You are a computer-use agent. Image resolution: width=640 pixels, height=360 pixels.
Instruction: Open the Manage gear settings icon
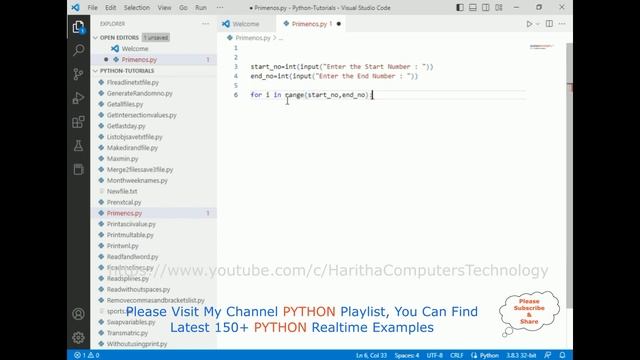point(78,338)
